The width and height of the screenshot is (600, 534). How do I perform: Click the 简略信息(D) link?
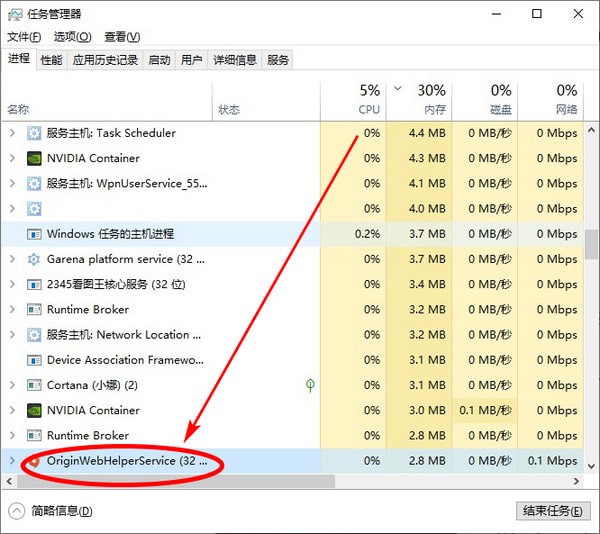pyautogui.click(x=62, y=511)
